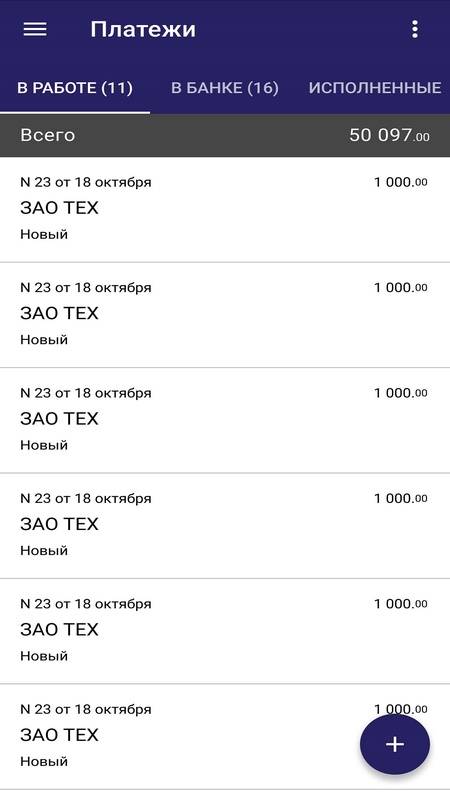Click the Новый status of fourth payment
This screenshot has width=450, height=800.
[x=44, y=551]
